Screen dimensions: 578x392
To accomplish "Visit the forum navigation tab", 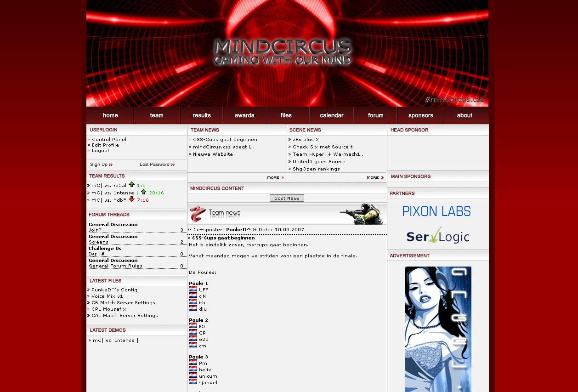I will (x=375, y=115).
